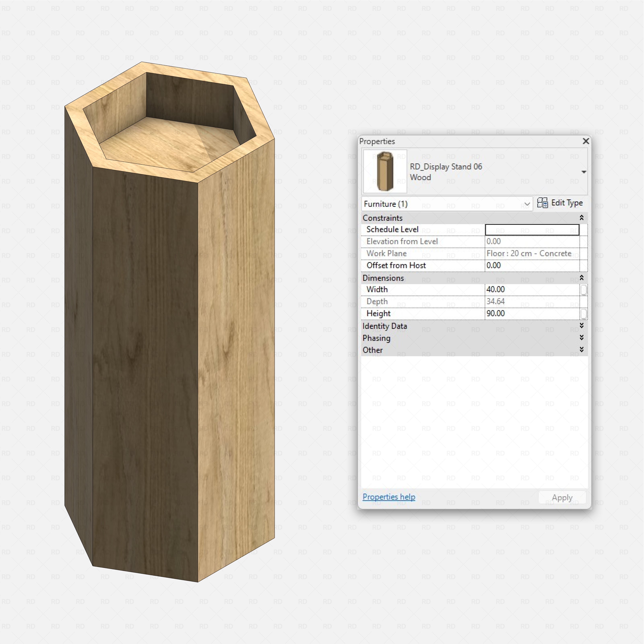Image resolution: width=644 pixels, height=644 pixels.
Task: Click the Height parameter label
Action: (x=378, y=313)
